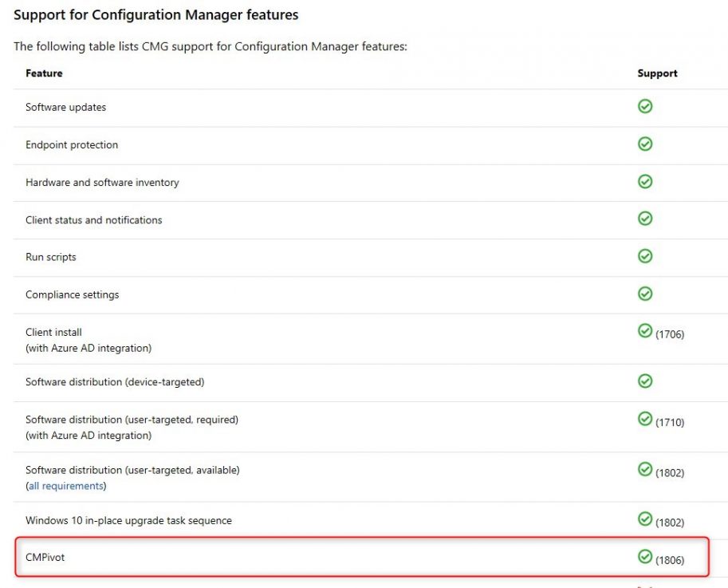Screen dimensions: 728x588
Task: Click the (1802) label beside Windows 10 upgrade
Action: 671,522
